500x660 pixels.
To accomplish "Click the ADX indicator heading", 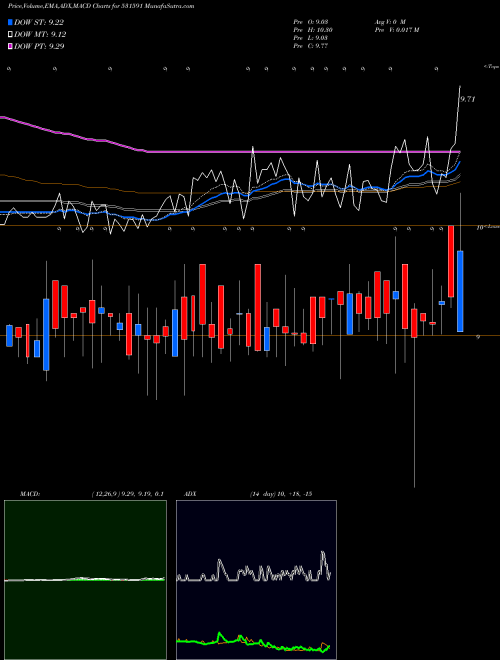I will [190, 494].
